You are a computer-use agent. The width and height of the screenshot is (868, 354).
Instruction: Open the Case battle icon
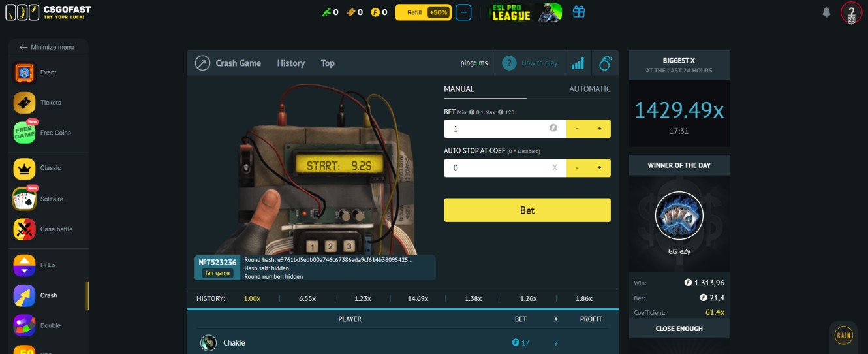click(x=25, y=229)
